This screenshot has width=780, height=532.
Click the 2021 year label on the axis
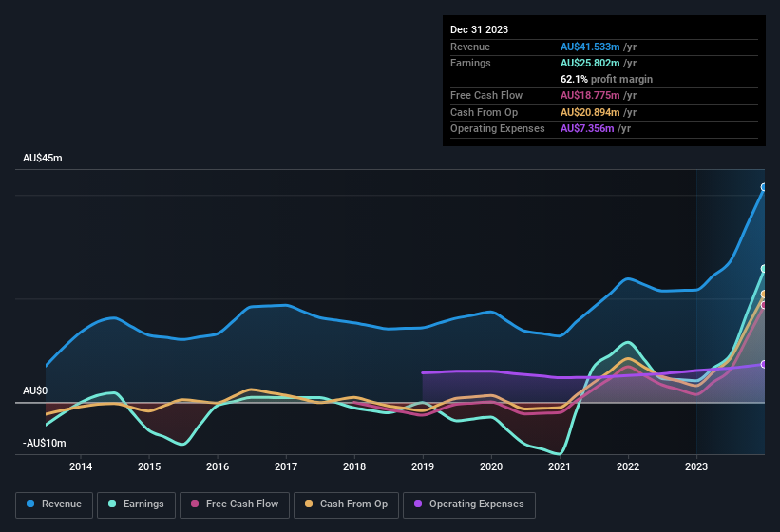pos(560,466)
